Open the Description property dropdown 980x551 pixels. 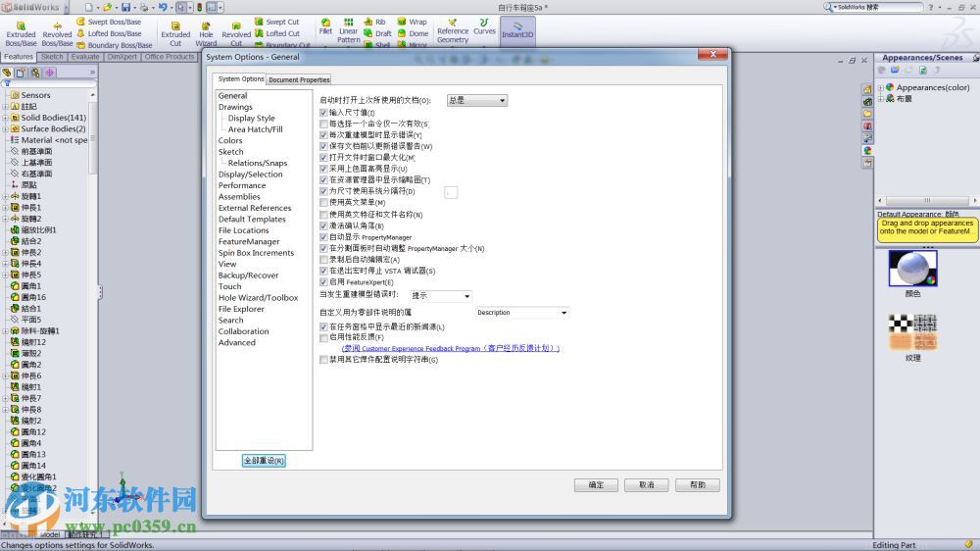[x=522, y=312]
